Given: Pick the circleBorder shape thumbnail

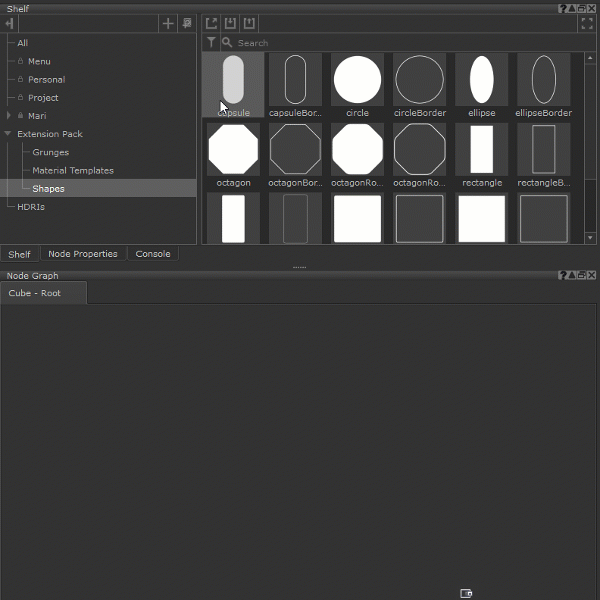Looking at the screenshot, I should [419, 81].
